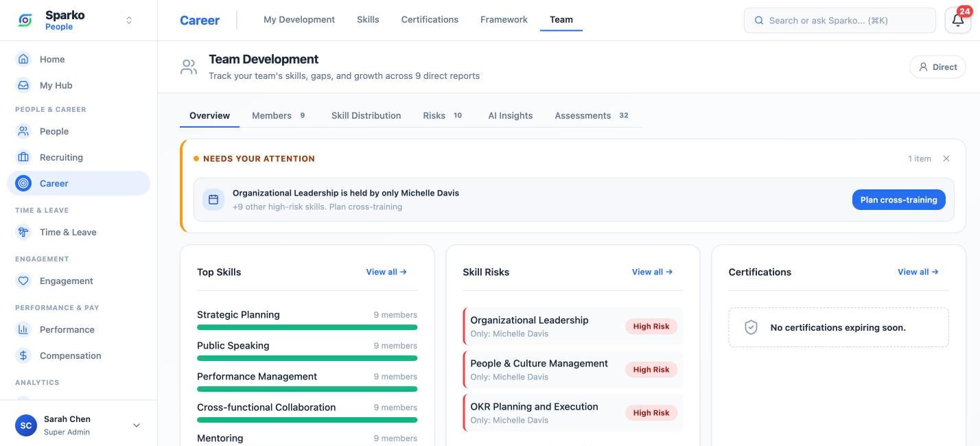This screenshot has height=446, width=980.
Task: Click the SC user avatar
Action: click(26, 425)
